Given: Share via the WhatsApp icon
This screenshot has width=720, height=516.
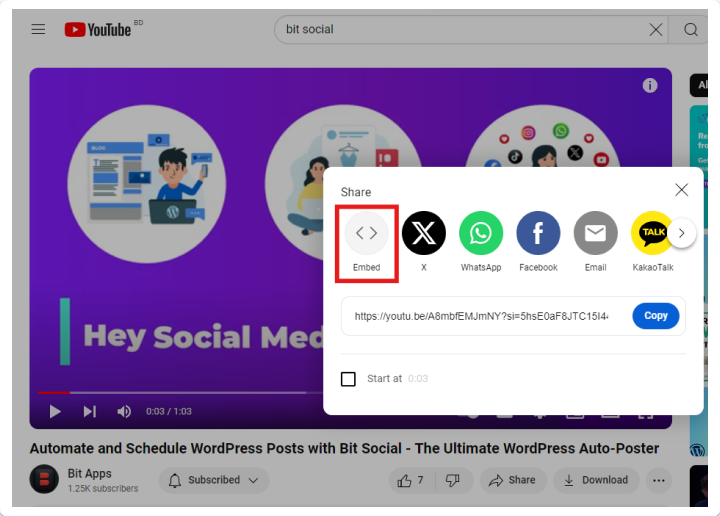Looking at the screenshot, I should [481, 233].
